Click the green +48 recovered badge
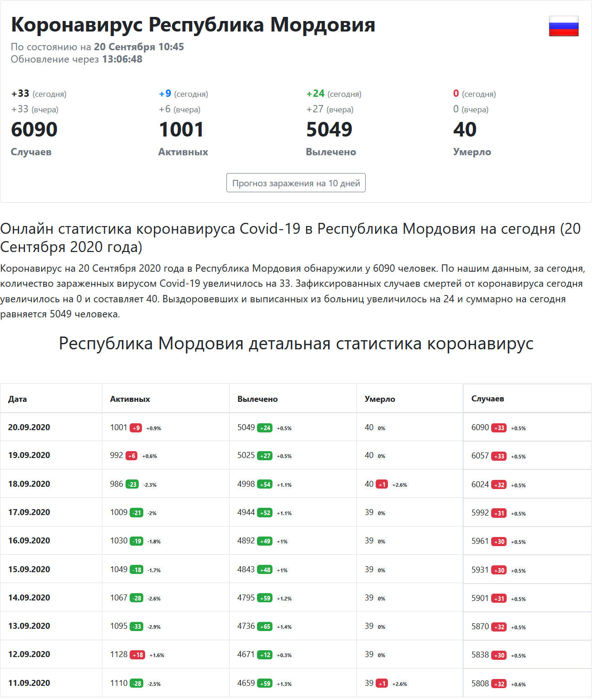 point(265,570)
